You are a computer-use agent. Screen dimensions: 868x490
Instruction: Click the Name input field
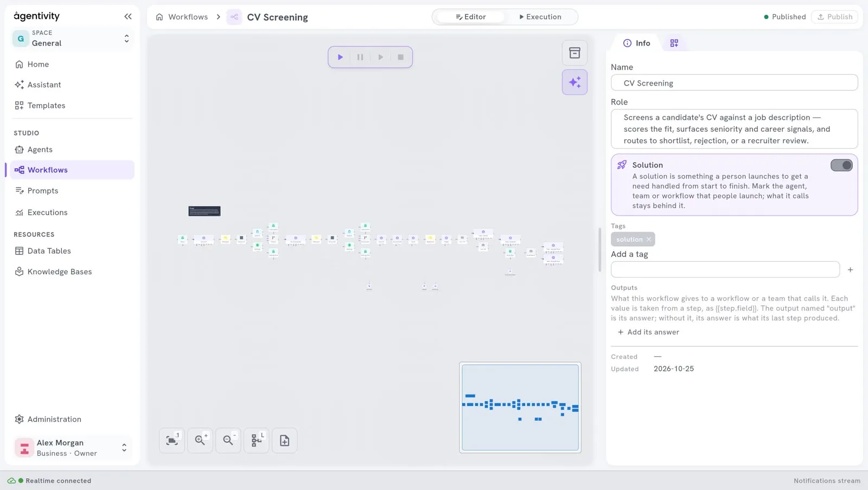pyautogui.click(x=734, y=83)
